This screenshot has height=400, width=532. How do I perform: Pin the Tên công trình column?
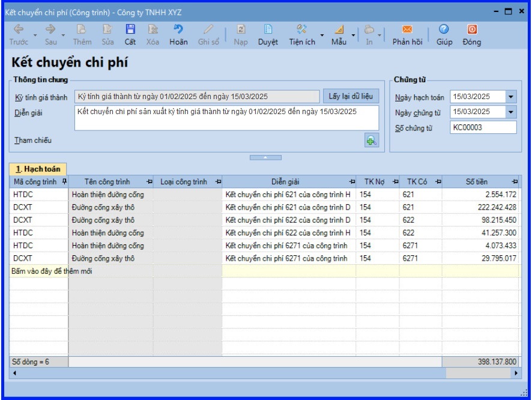[150, 182]
